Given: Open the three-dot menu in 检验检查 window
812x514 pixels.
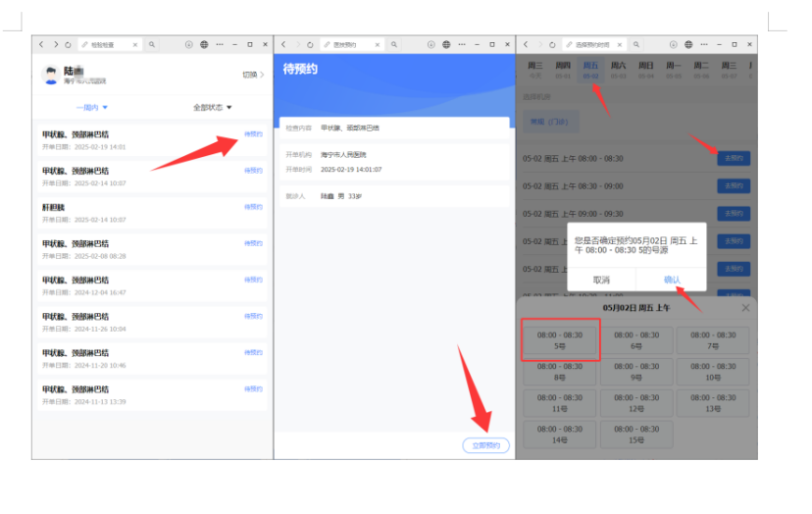Looking at the screenshot, I should point(220,44).
